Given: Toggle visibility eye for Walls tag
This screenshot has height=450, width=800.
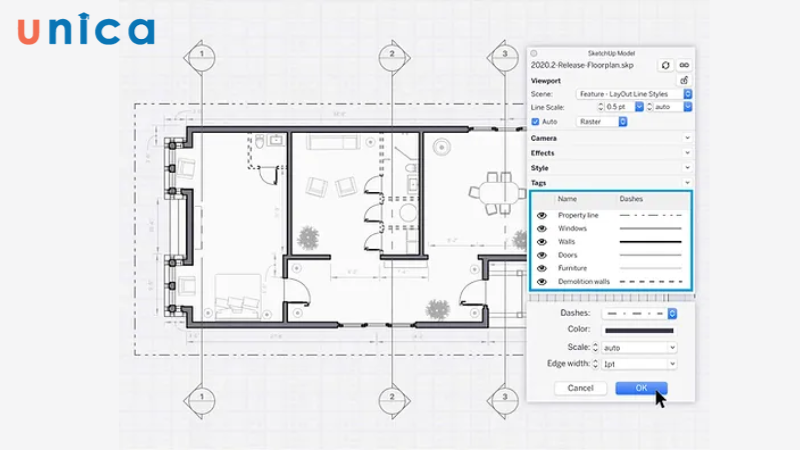Looking at the screenshot, I should point(542,242).
